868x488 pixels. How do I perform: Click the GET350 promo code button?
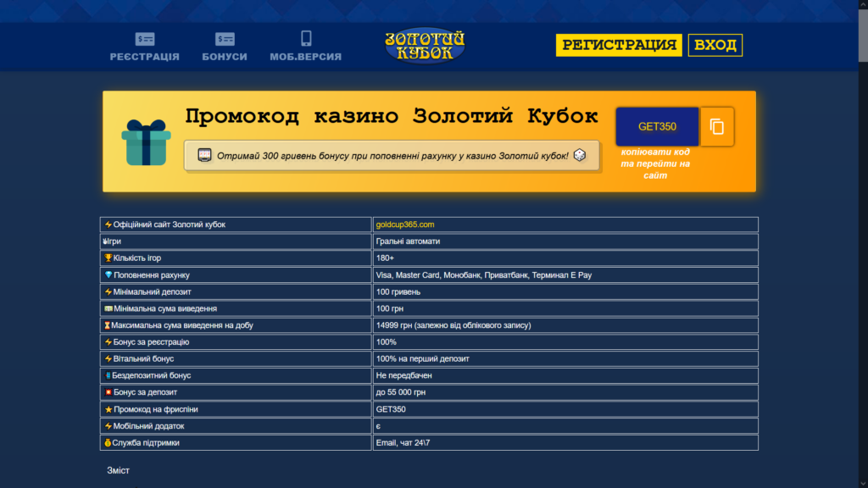(x=657, y=127)
